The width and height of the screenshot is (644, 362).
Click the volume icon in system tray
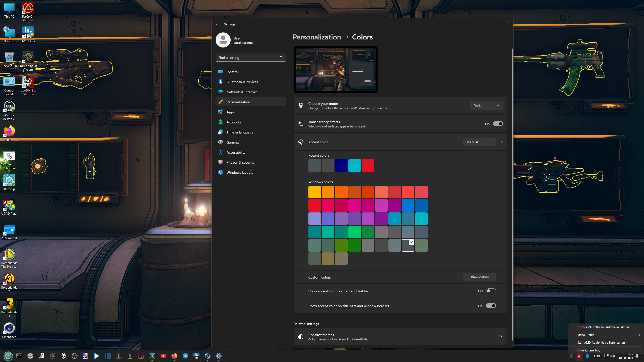613,356
